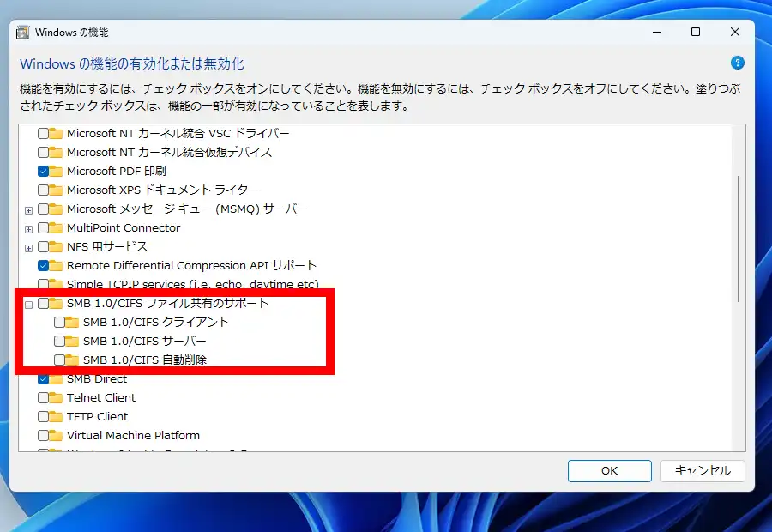
Task: Select the Telnet Client label
Action: 101,398
